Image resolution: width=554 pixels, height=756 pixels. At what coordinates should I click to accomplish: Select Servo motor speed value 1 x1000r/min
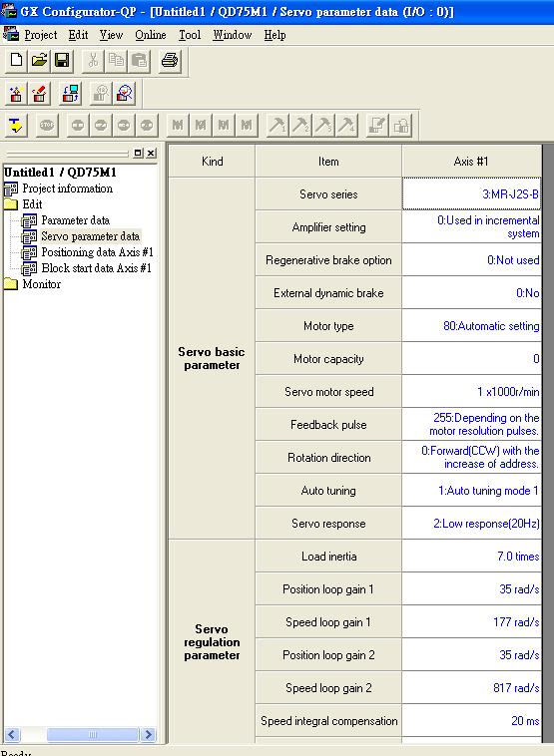click(x=471, y=392)
